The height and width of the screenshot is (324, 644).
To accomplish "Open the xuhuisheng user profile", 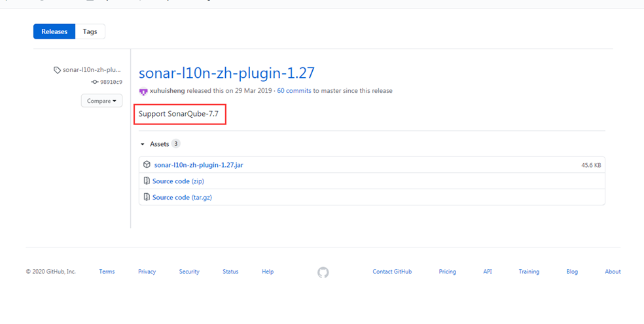I will tap(168, 91).
